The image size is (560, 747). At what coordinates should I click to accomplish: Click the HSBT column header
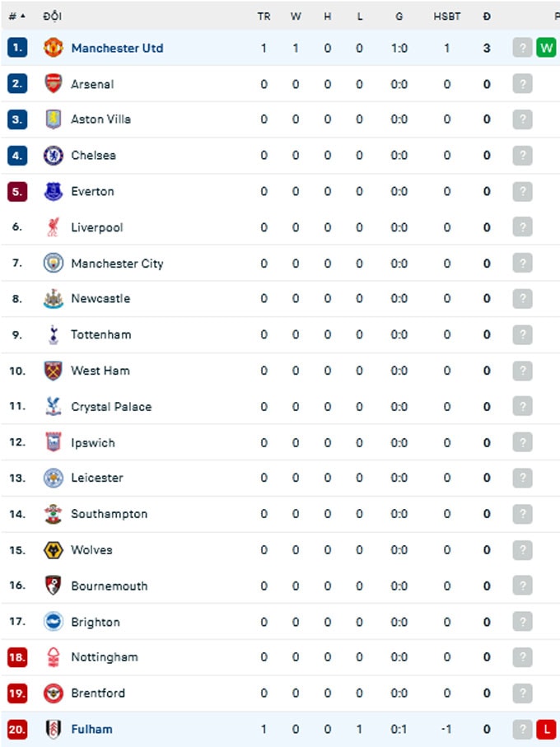[x=446, y=16]
